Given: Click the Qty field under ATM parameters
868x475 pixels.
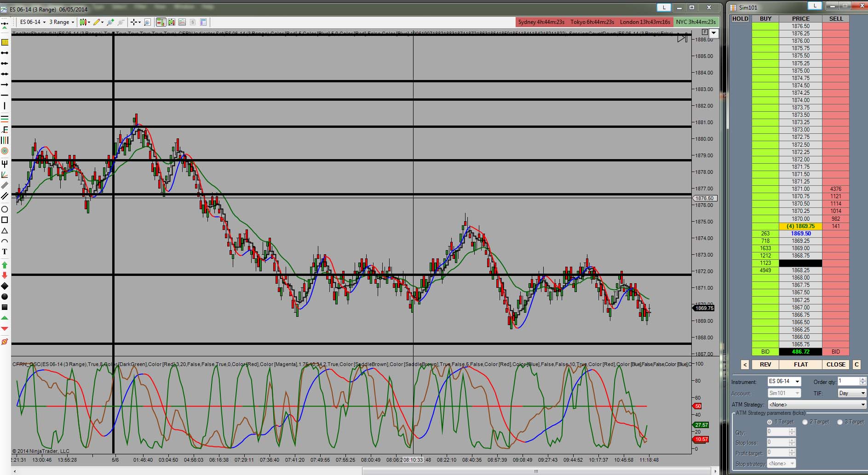Looking at the screenshot, I should click(777, 432).
